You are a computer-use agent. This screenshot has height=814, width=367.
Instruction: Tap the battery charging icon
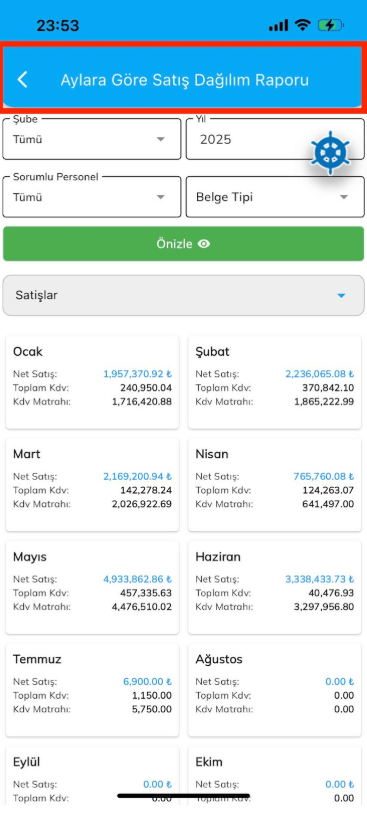(330, 24)
